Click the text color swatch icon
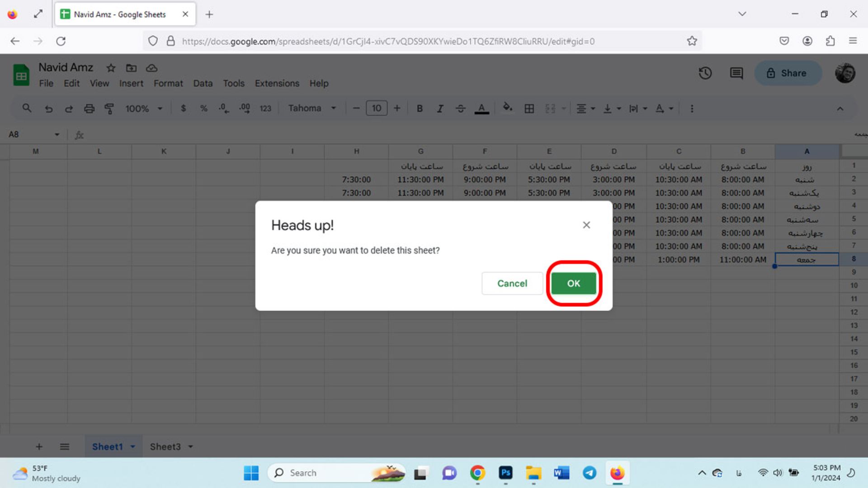Image resolution: width=868 pixels, height=488 pixels. 481,108
